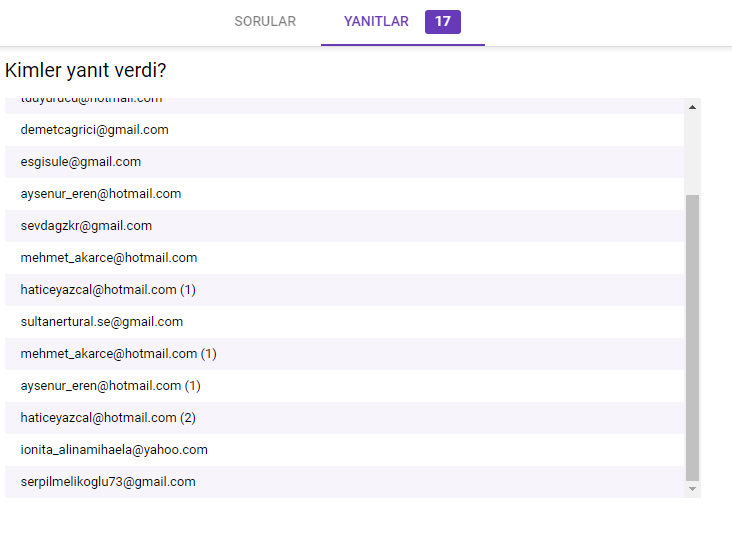The width and height of the screenshot is (732, 556).
Task: Choose sevdagzkr@gmail.com from the list
Action: 86,226
